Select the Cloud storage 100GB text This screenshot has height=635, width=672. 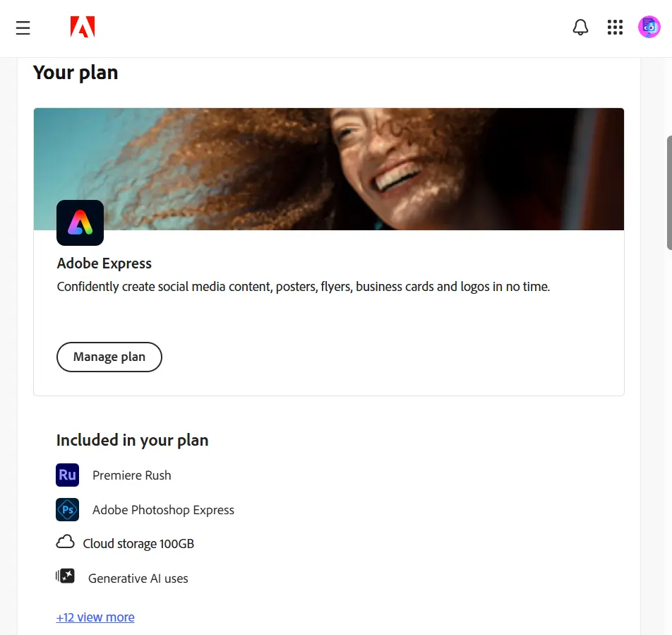point(138,544)
